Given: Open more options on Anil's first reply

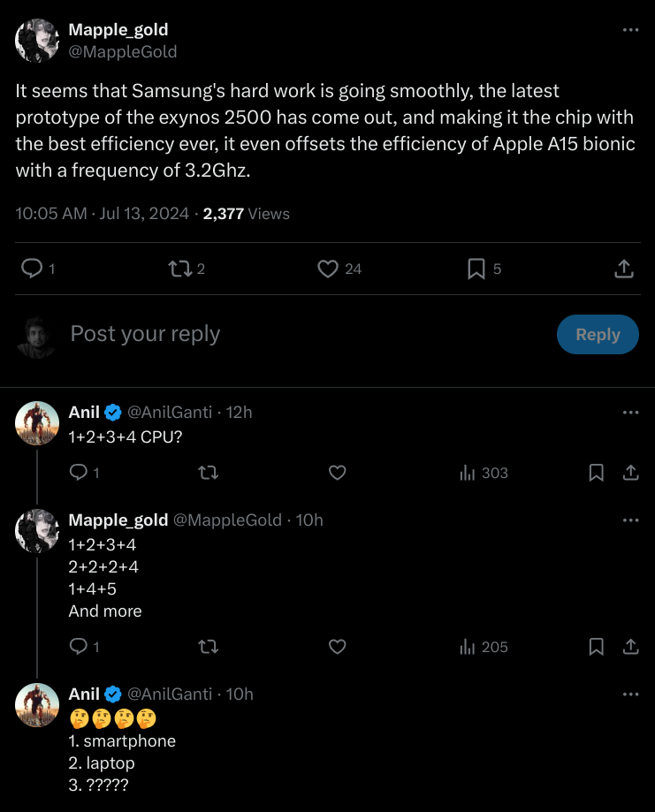Looking at the screenshot, I should tap(630, 413).
